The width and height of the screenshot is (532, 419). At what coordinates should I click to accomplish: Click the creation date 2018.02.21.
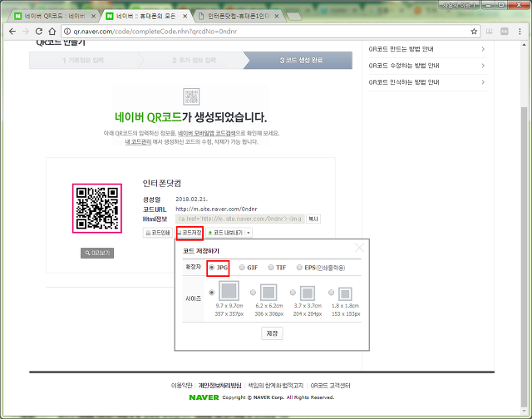(x=191, y=200)
